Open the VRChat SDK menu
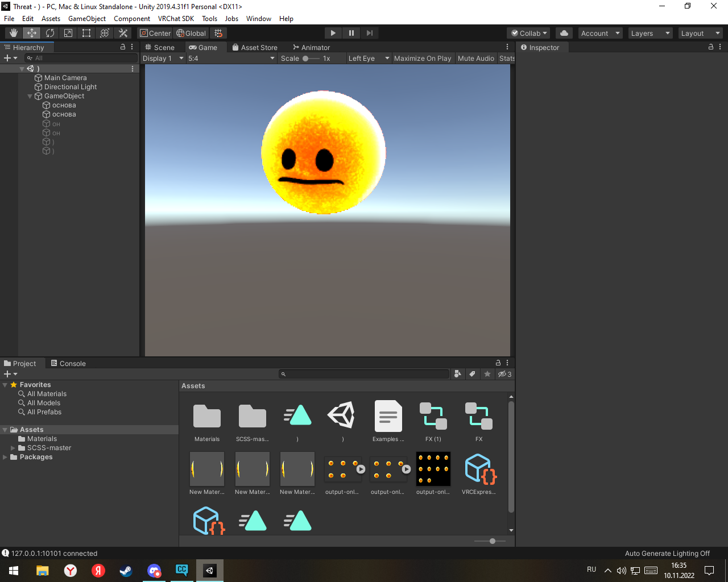 click(176, 19)
